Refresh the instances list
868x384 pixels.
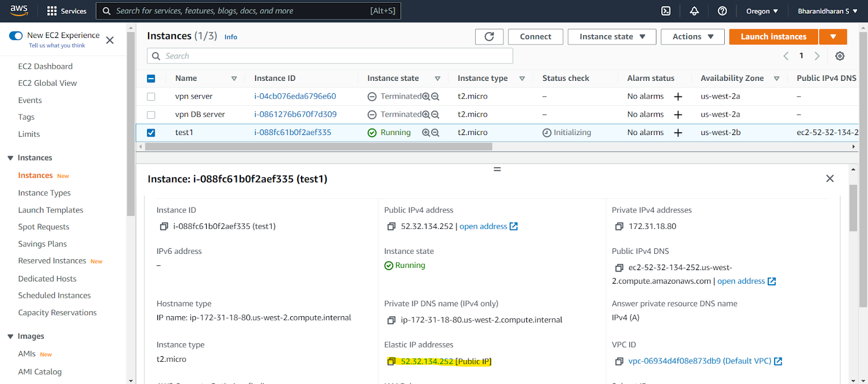point(489,36)
